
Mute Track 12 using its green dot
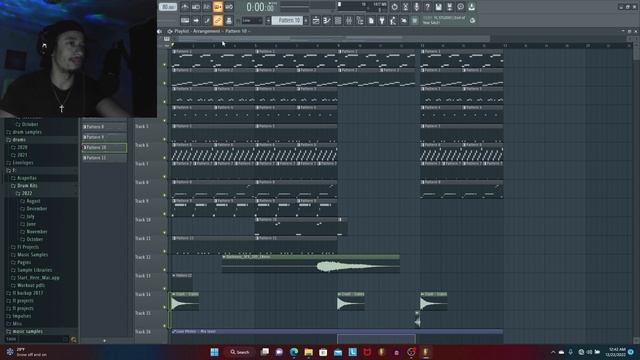click(165, 270)
